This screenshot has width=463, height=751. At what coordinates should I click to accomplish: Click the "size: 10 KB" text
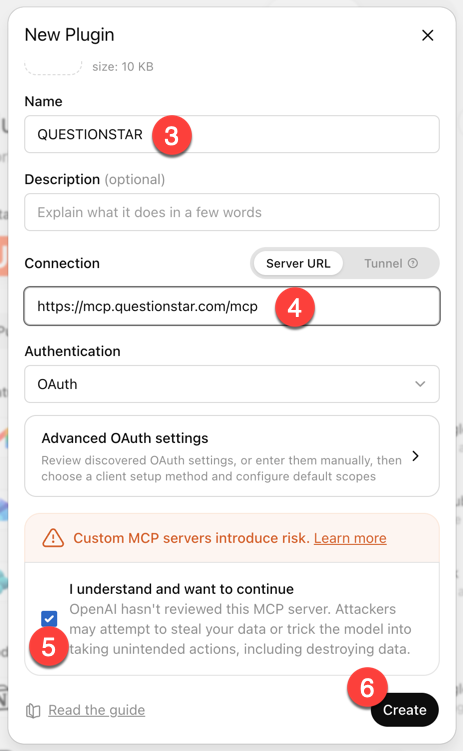pyautogui.click(x=123, y=67)
